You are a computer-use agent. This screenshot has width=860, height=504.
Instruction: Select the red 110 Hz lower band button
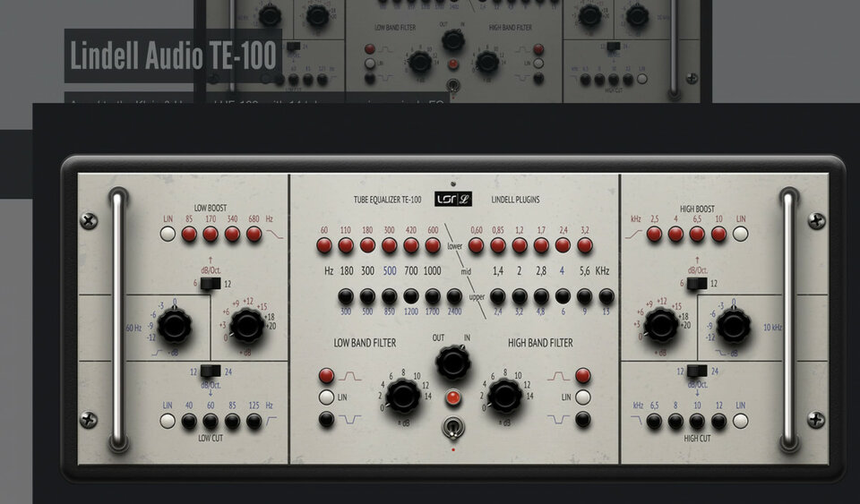tap(346, 245)
